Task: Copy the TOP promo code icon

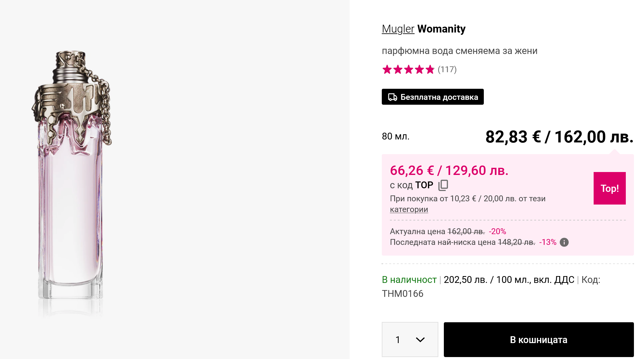Action: tap(443, 185)
